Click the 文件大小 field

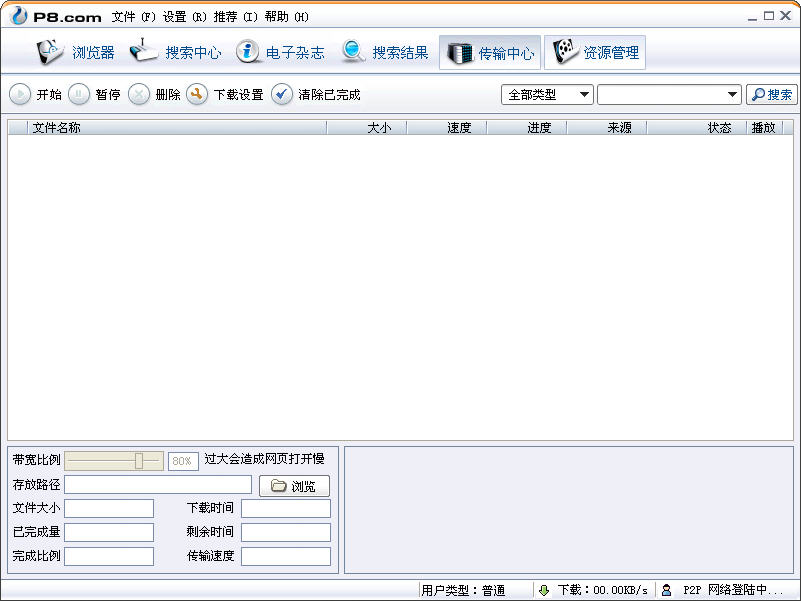[x=109, y=508]
